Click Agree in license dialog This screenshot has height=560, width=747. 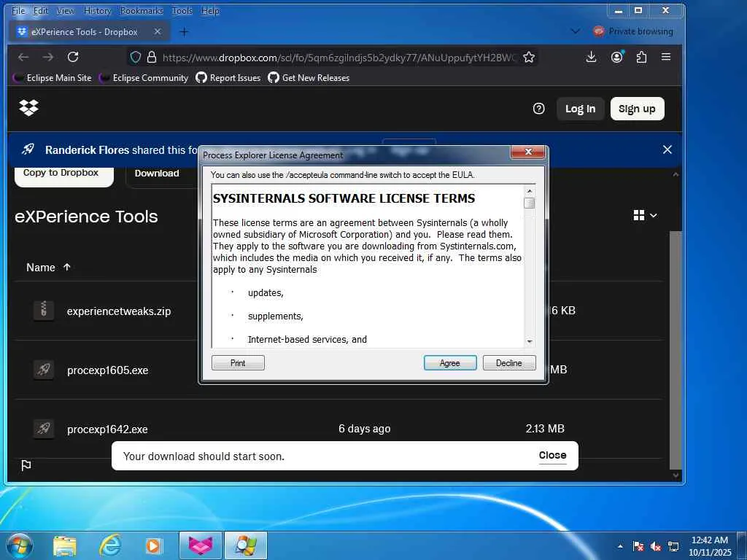pos(449,363)
